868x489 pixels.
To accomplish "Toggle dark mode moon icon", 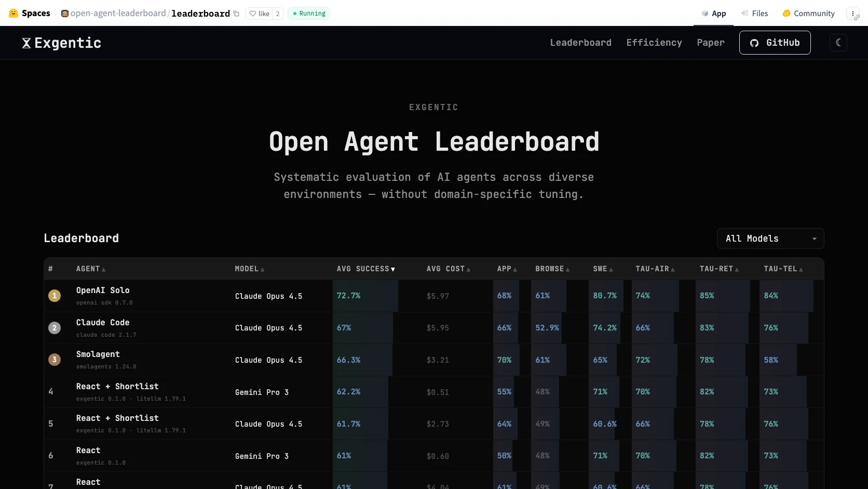I will 838,43.
